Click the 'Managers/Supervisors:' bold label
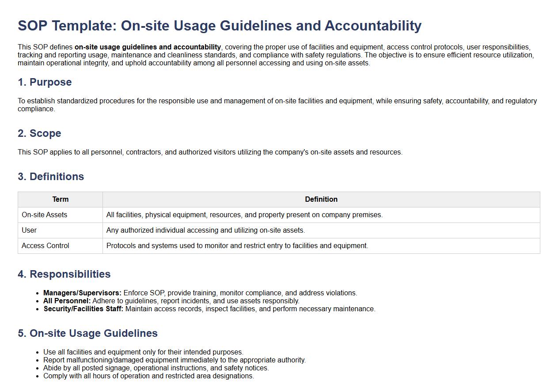The height and width of the screenshot is (392, 558). (82, 293)
